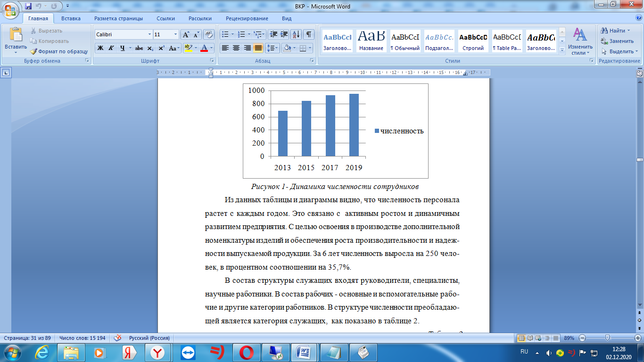
Task: Open the Opera browser from the taskbar
Action: point(246,352)
